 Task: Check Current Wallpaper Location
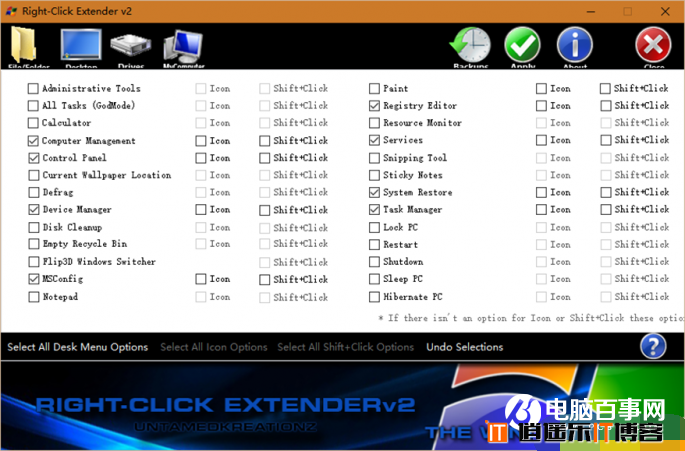tap(34, 175)
